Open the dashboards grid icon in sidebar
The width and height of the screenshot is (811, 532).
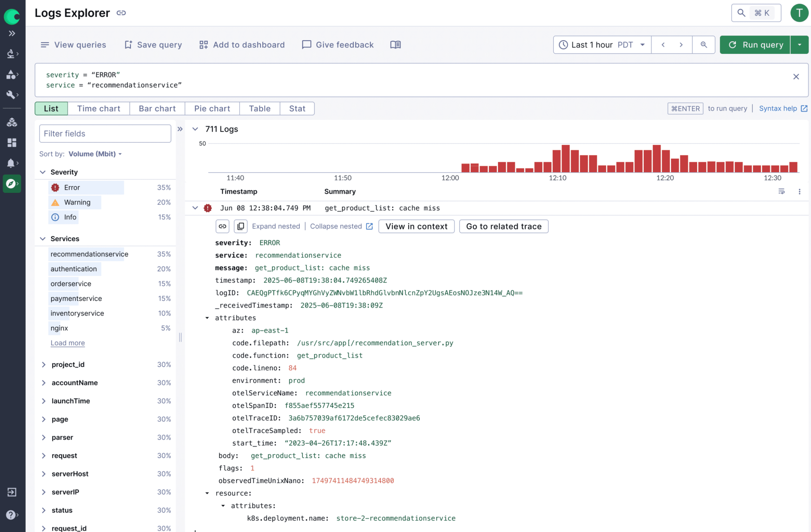click(12, 143)
